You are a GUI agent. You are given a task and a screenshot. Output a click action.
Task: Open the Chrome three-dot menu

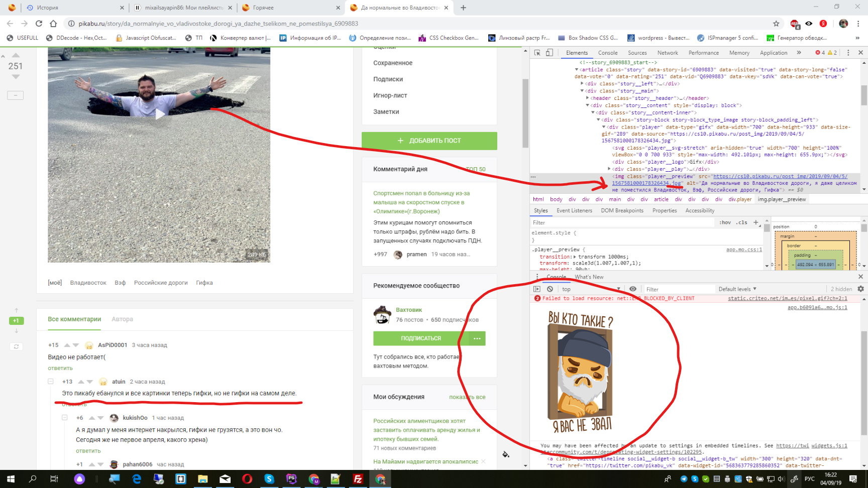858,24
